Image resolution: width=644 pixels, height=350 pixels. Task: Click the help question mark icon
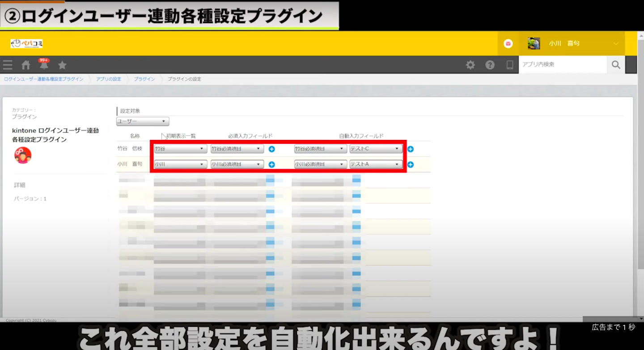(x=490, y=65)
